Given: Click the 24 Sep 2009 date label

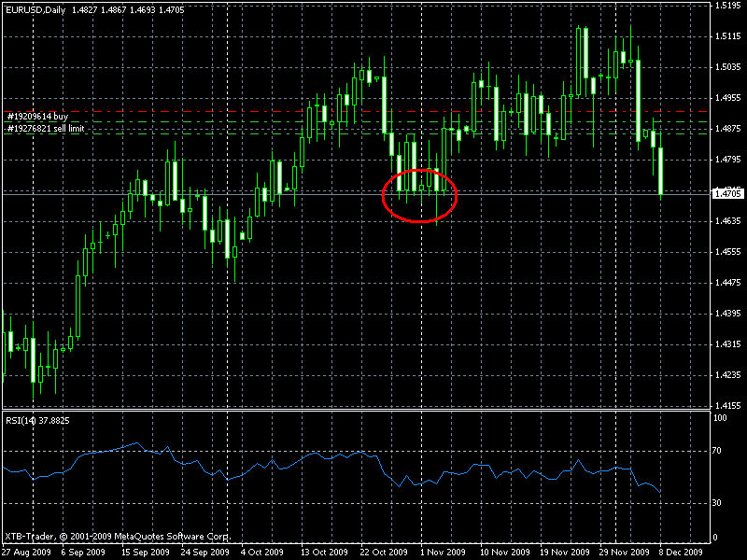Looking at the screenshot, I should (204, 553).
